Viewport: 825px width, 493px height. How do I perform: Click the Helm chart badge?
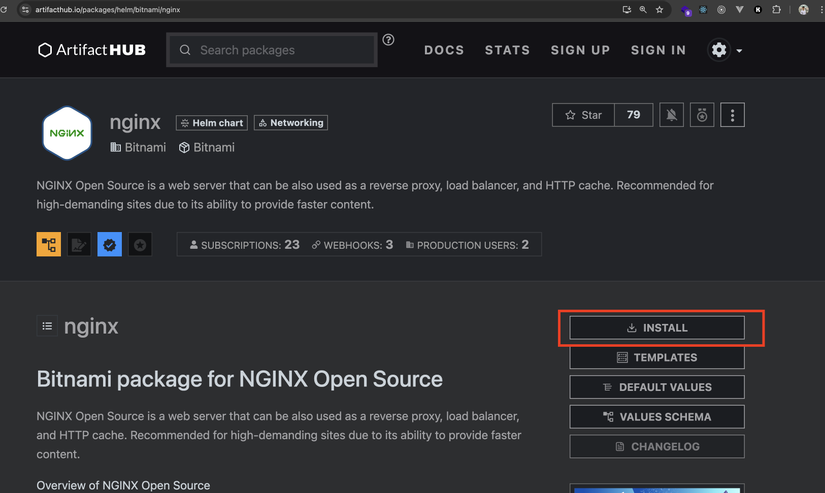pos(212,123)
